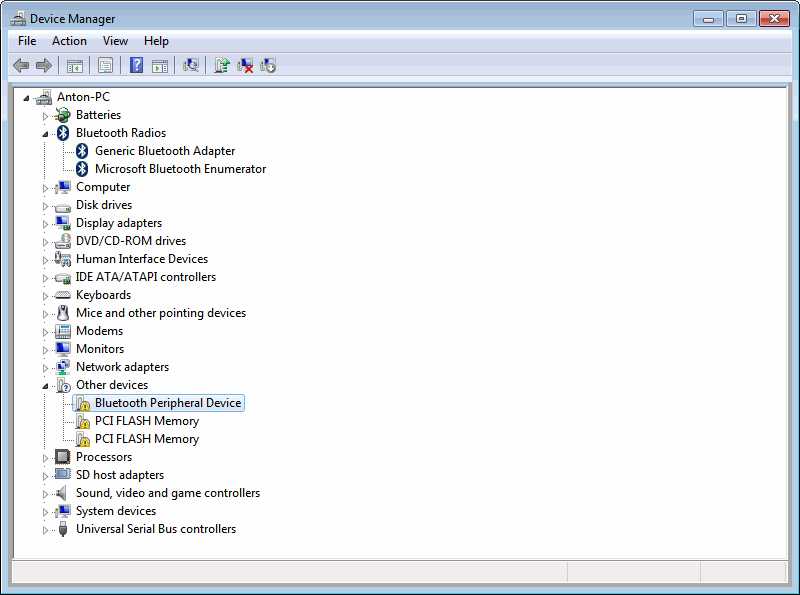Expand the Universal Serial Bus controllers node
800x595 pixels.
coord(45,530)
